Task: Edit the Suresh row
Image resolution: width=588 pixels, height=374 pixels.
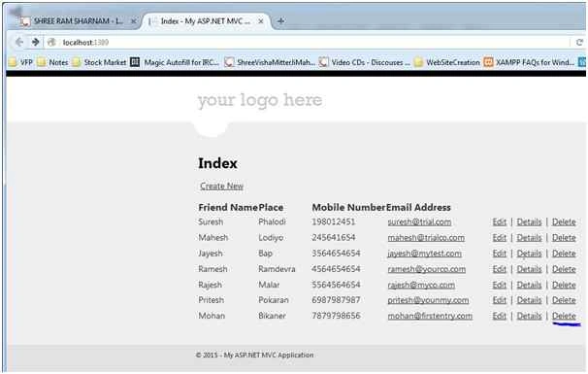Action: click(x=499, y=221)
